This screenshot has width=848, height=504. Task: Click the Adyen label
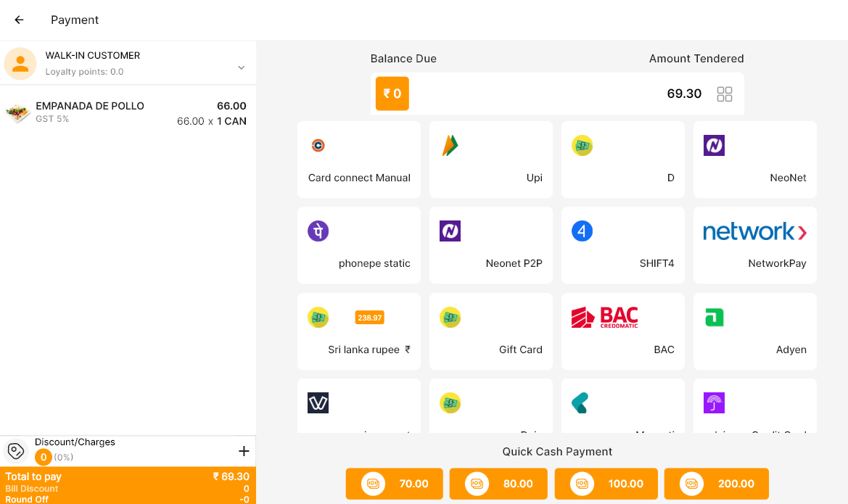tap(791, 350)
